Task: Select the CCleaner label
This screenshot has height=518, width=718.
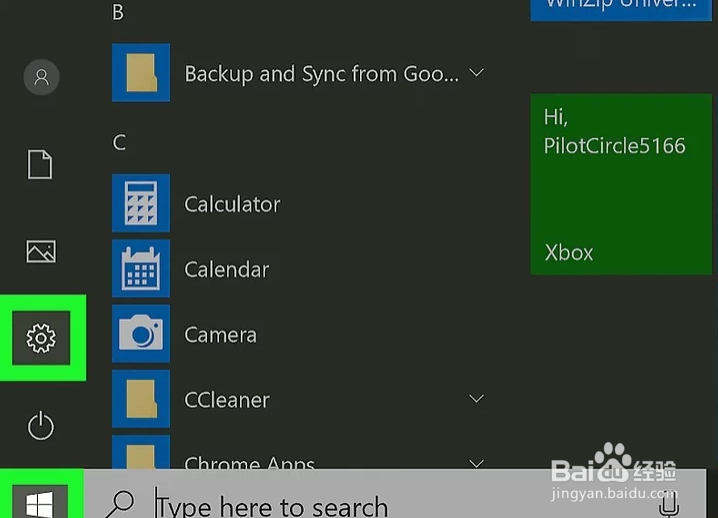Action: 227,400
